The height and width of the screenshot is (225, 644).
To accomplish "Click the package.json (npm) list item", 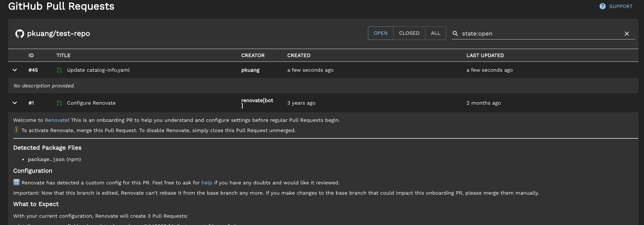I will (x=54, y=159).
